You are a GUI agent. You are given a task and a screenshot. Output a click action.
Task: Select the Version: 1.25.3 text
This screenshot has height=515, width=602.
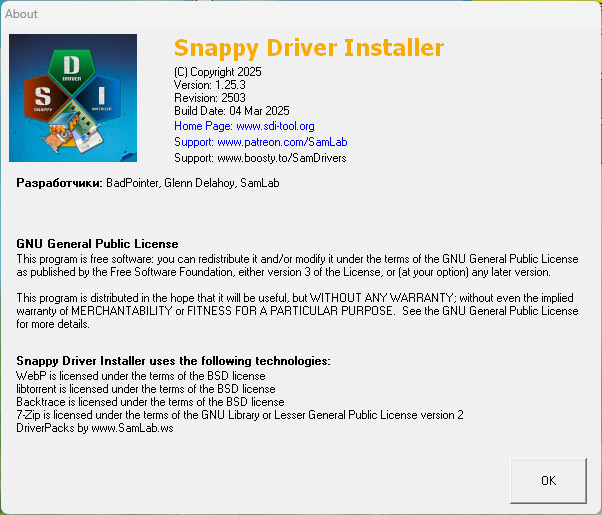click(x=210, y=85)
